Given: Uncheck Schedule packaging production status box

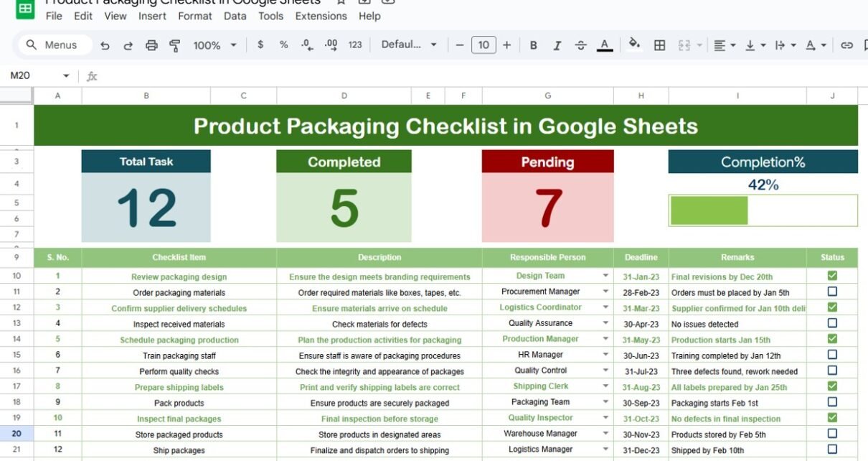Looking at the screenshot, I should click(832, 339).
